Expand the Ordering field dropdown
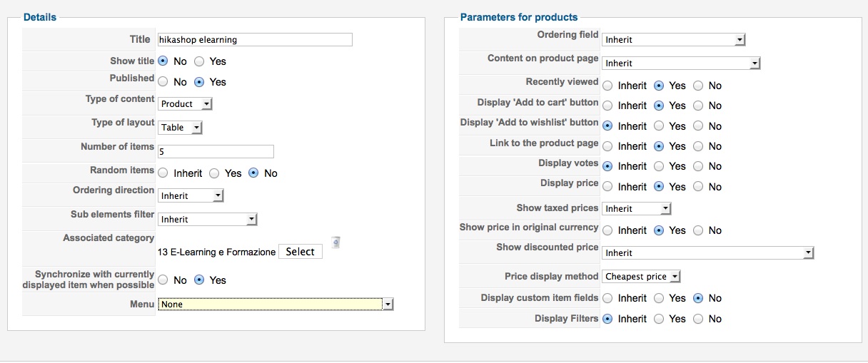The height and width of the screenshot is (363, 868). (673, 40)
